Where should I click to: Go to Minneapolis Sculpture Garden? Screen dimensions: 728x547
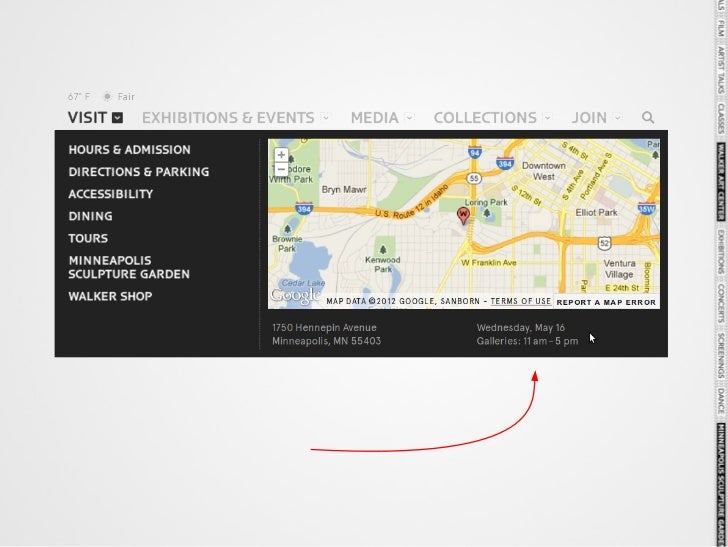pos(129,267)
